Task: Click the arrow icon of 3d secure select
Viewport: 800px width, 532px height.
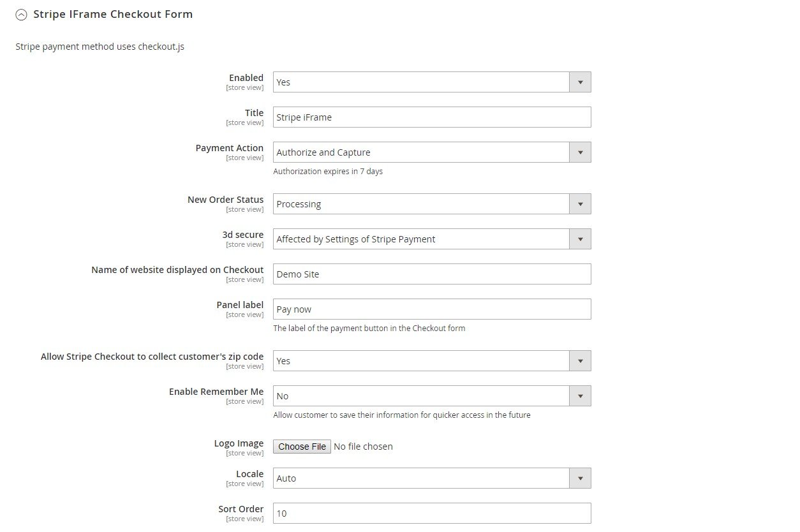Action: 580,239
